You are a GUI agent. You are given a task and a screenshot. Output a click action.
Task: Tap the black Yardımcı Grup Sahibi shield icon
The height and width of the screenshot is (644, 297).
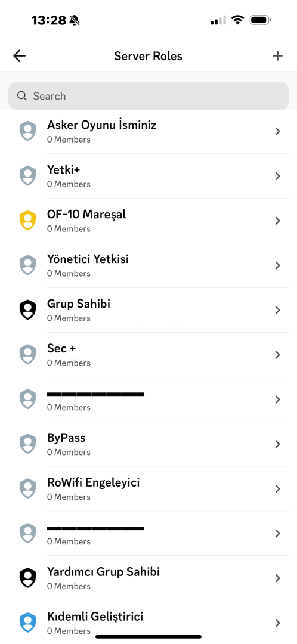pos(27,578)
